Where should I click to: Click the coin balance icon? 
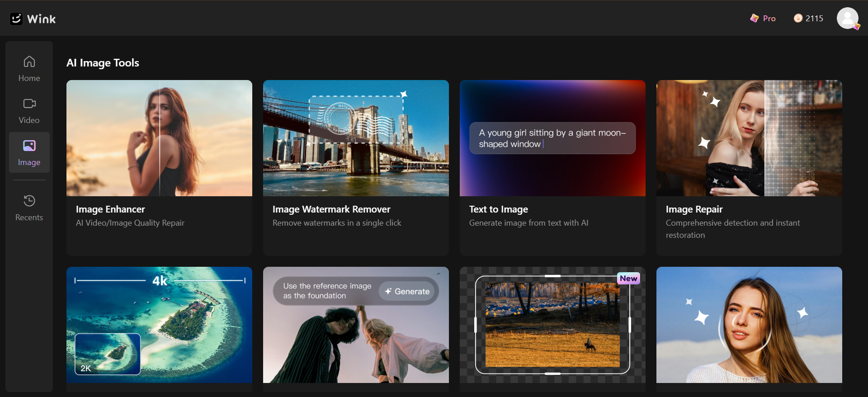798,18
